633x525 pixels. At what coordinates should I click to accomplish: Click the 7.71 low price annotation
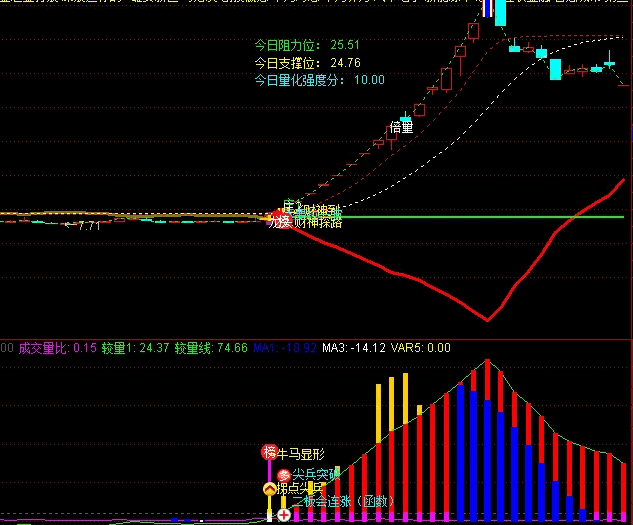point(83,226)
